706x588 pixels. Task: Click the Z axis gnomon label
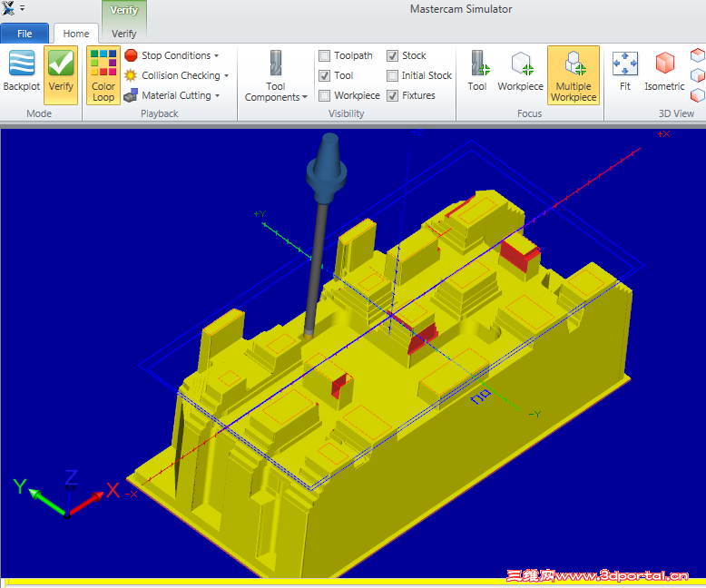pyautogui.click(x=72, y=477)
